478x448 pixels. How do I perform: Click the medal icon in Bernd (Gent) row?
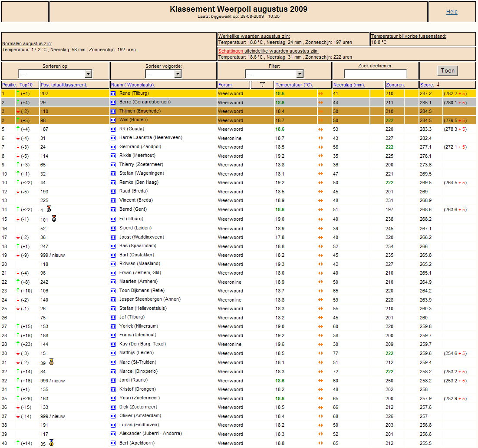[x=49, y=209]
